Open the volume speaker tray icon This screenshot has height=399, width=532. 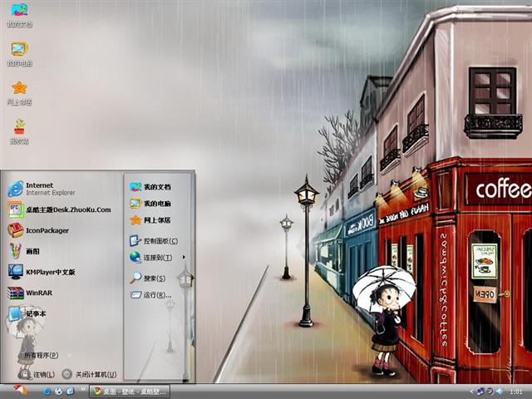[x=500, y=392]
